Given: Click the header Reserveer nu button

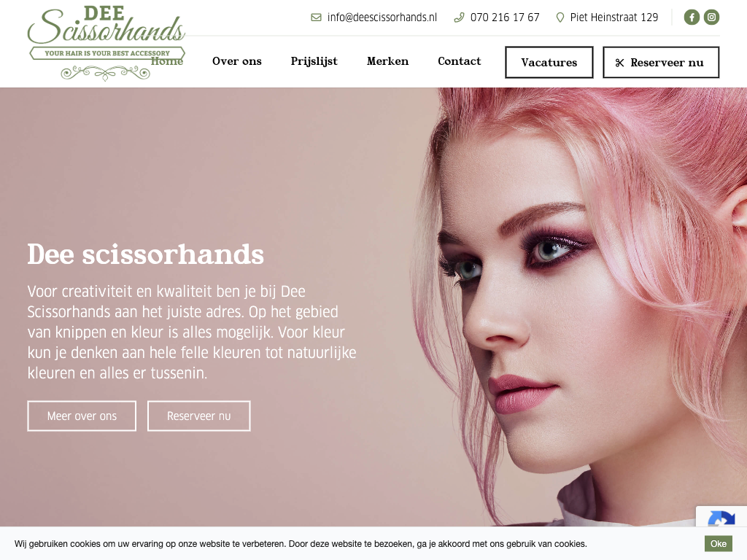Looking at the screenshot, I should click(661, 63).
